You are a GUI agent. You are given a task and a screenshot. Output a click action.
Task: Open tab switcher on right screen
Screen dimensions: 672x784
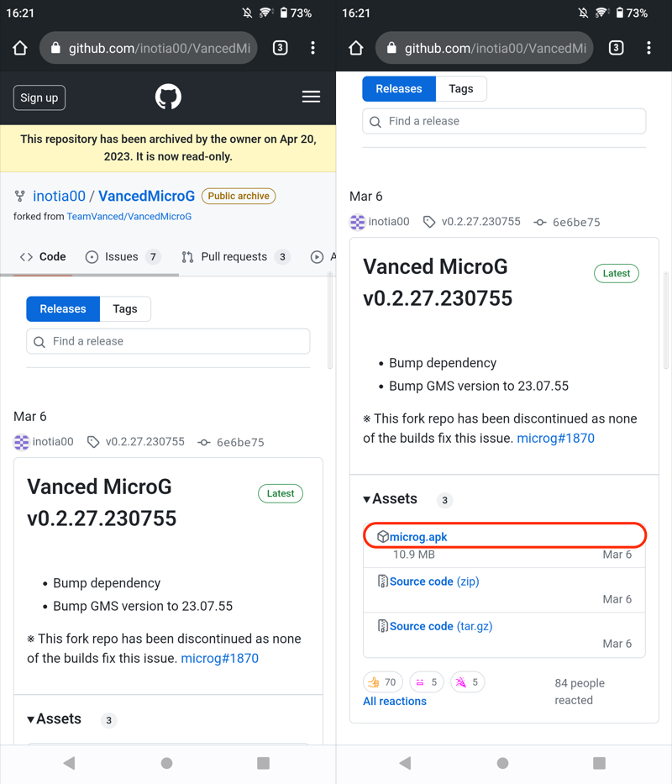(x=616, y=48)
